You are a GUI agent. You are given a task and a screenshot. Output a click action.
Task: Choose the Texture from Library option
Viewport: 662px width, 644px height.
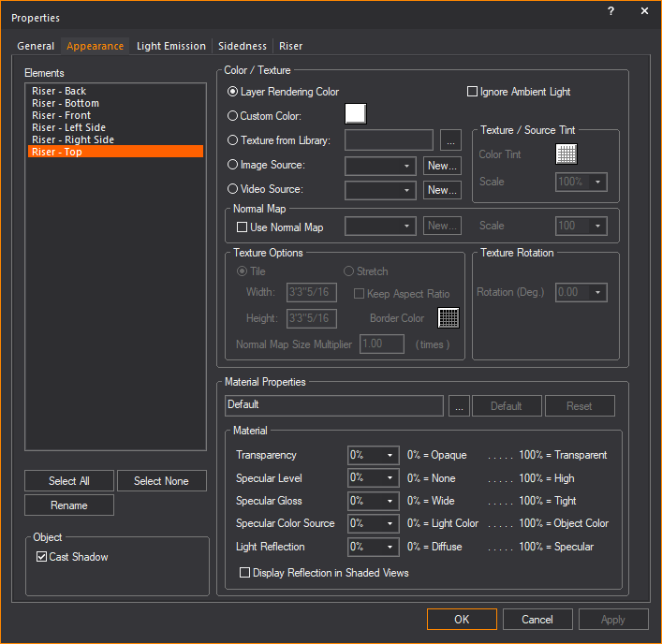tap(233, 140)
